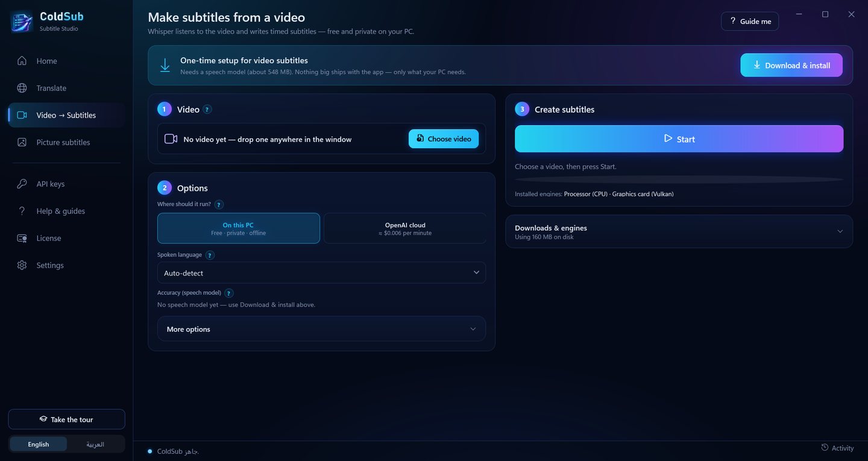
Task: Go to the Translate section
Action: tap(66, 88)
